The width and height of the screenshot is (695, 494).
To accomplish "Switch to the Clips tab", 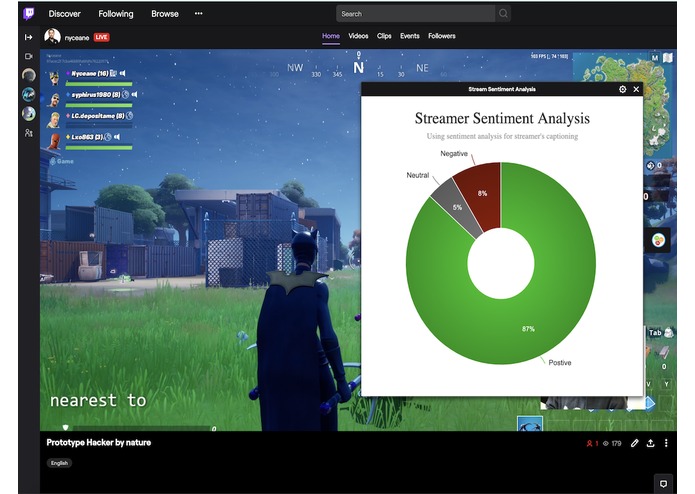I will [384, 36].
